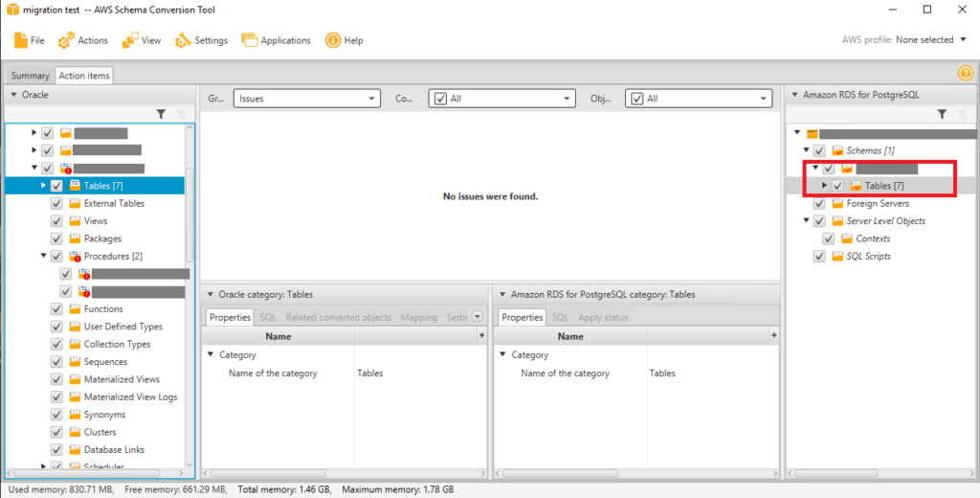Open Related converted objects tab

(338, 317)
